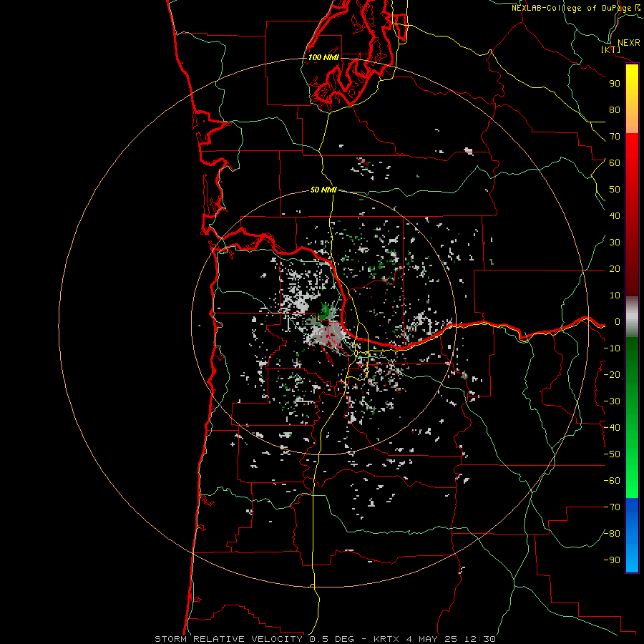This screenshot has height=644, width=644.
Task: Click the 30 value on color scale
Action: pos(615,243)
